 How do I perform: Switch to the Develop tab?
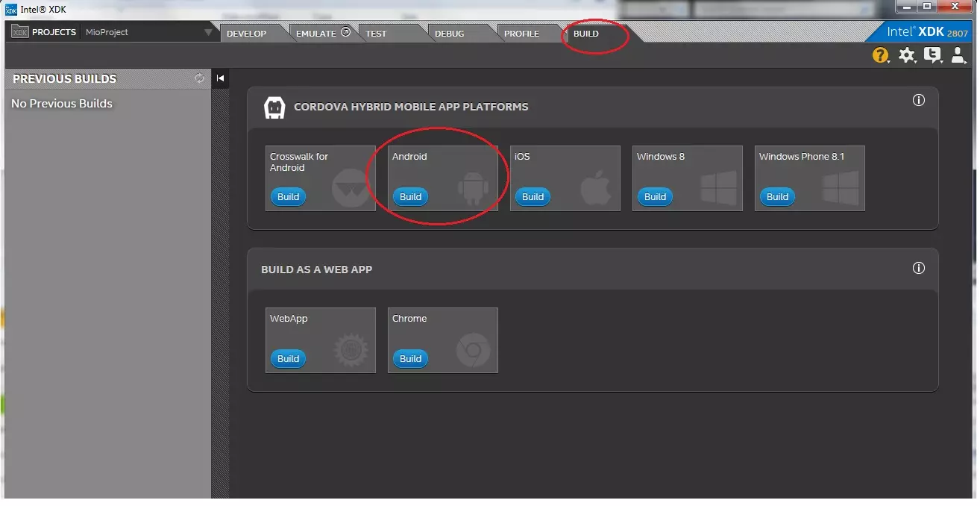click(247, 34)
